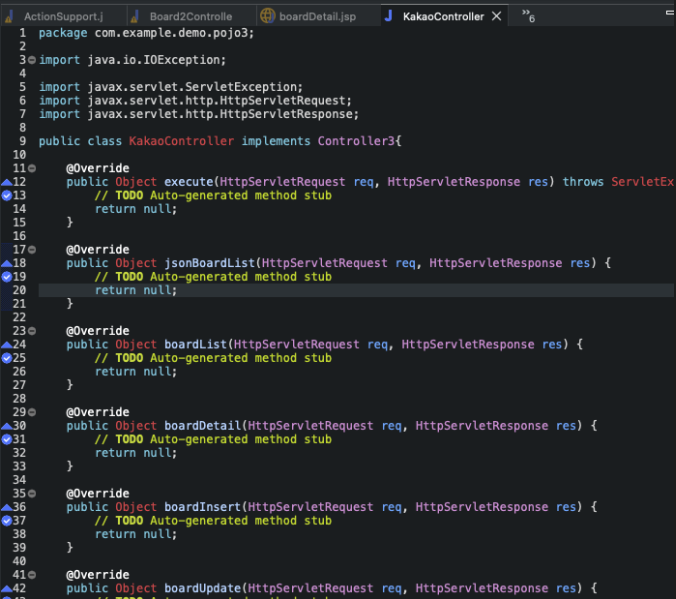Collapse the imports fold on line 3
The height and width of the screenshot is (599, 676).
32,60
